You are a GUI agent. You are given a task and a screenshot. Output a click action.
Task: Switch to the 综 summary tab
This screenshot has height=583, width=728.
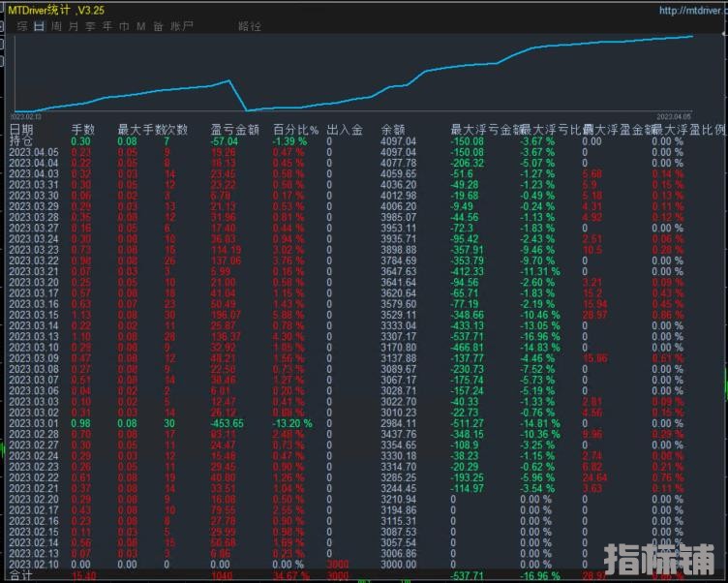point(22,26)
